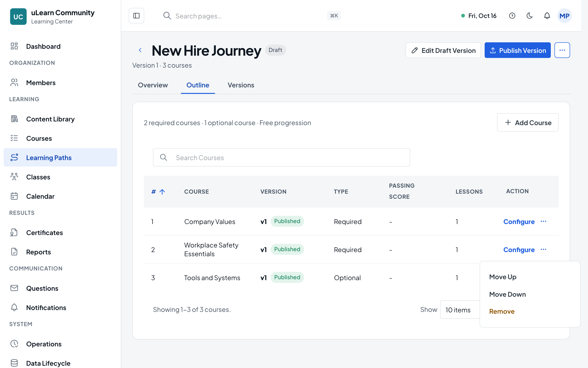
Task: Focus the Search pages field
Action: pos(252,16)
